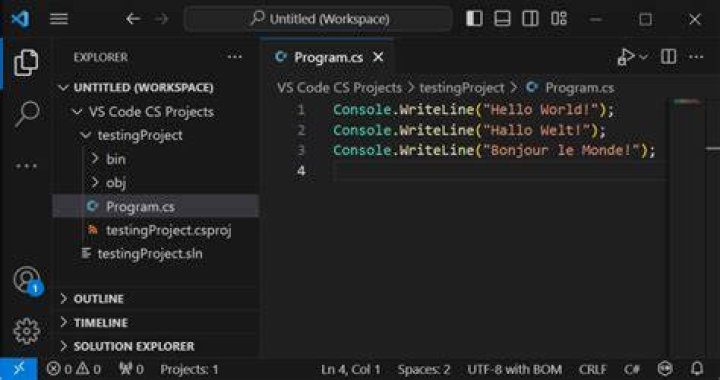
Task: Open editor More Actions ellipsis
Action: click(x=696, y=57)
